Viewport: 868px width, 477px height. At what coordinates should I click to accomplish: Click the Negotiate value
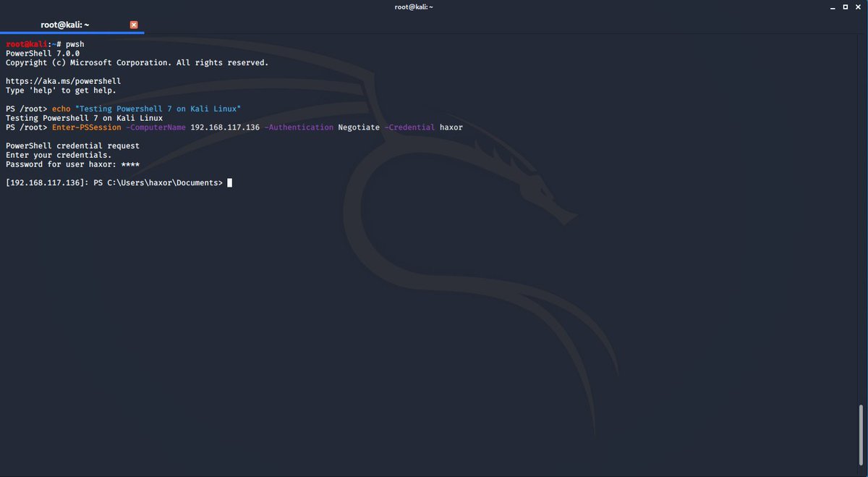click(359, 127)
